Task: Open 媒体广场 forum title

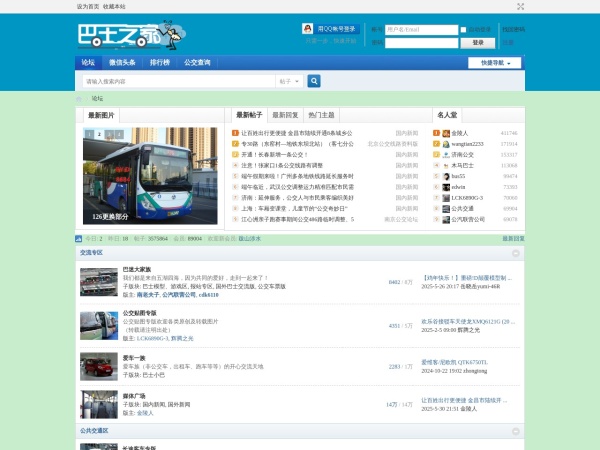Action: [x=134, y=396]
